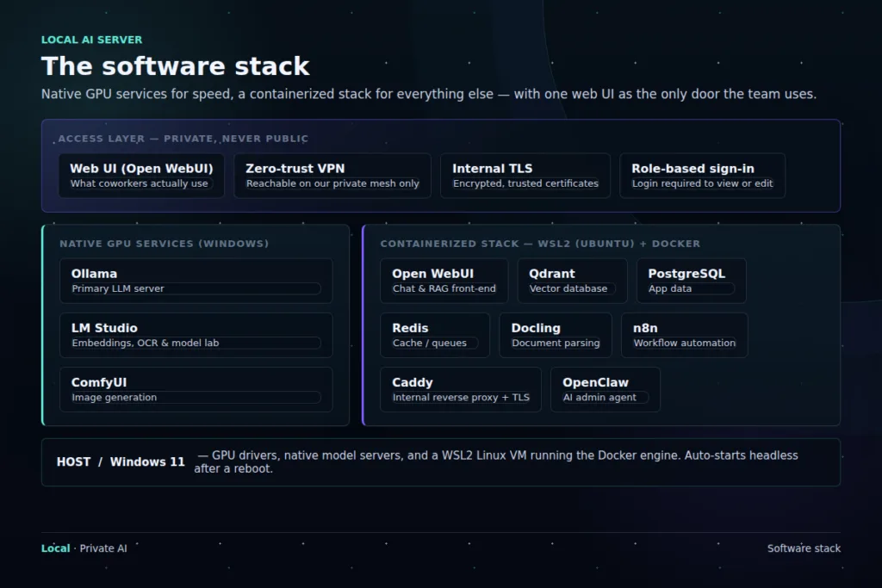Click the subtitle starting "Native GPU services"
The width and height of the screenshot is (882, 588).
tap(429, 94)
